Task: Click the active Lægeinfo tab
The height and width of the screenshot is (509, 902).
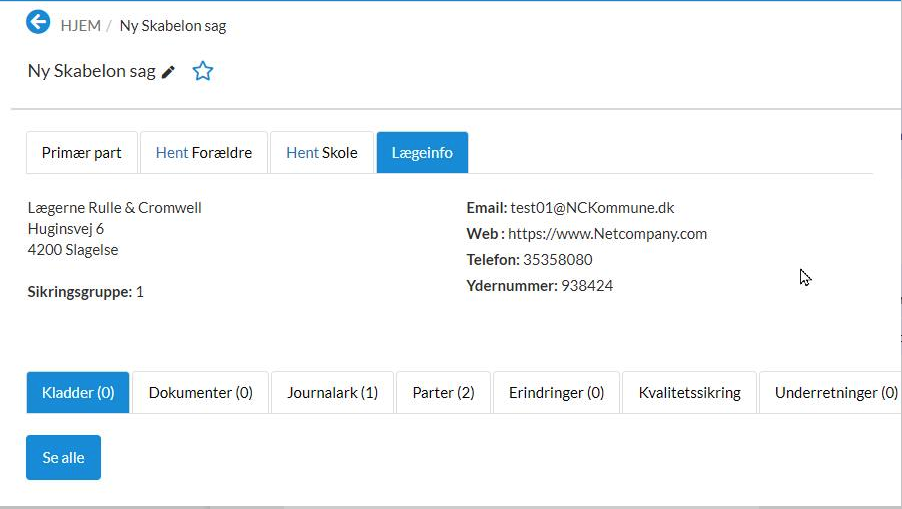Action: (422, 153)
